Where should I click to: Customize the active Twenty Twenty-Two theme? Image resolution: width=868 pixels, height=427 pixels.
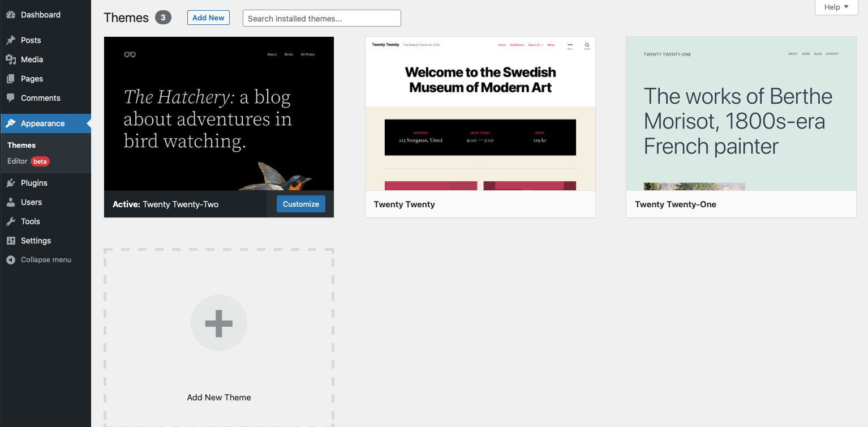[x=300, y=204]
